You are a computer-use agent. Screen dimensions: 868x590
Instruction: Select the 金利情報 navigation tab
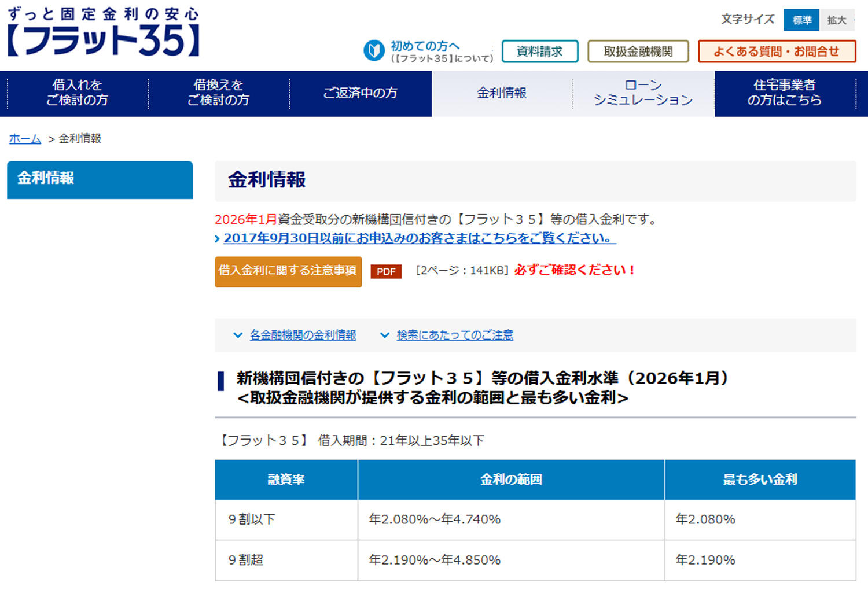502,93
